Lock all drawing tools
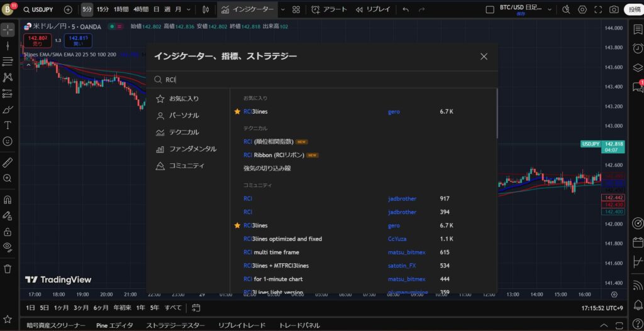Image resolution: width=644 pixels, height=331 pixels. tap(8, 232)
